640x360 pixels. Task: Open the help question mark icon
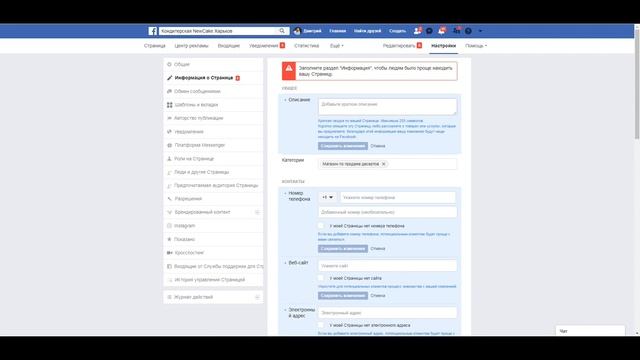469,31
